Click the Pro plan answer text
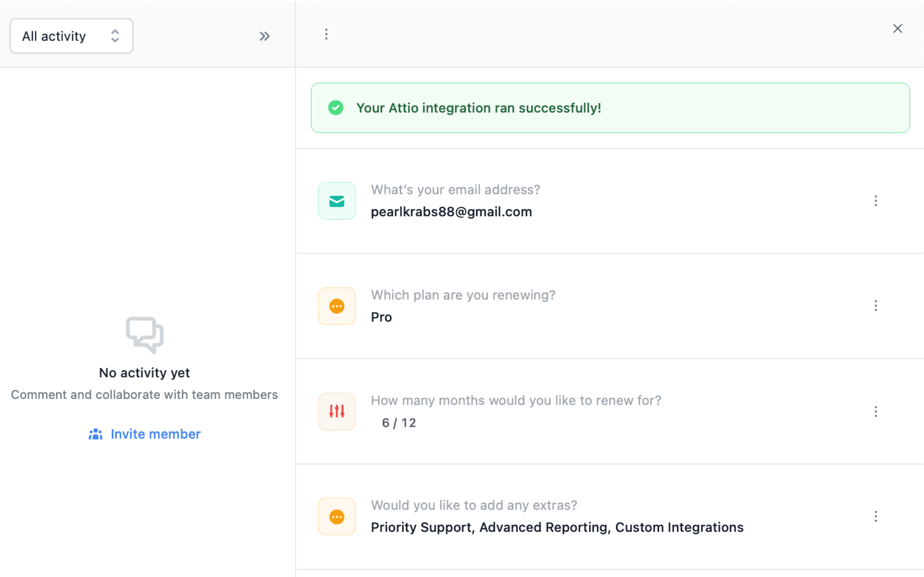Viewport: 924px width, 577px height. [381, 317]
